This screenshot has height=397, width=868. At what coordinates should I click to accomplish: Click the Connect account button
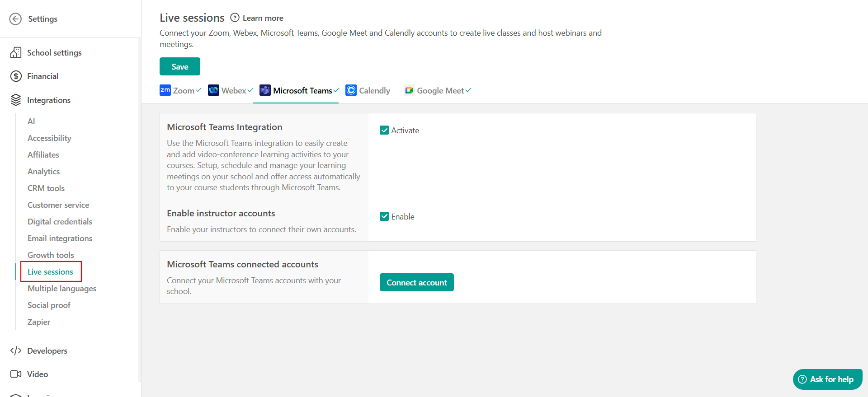click(417, 282)
